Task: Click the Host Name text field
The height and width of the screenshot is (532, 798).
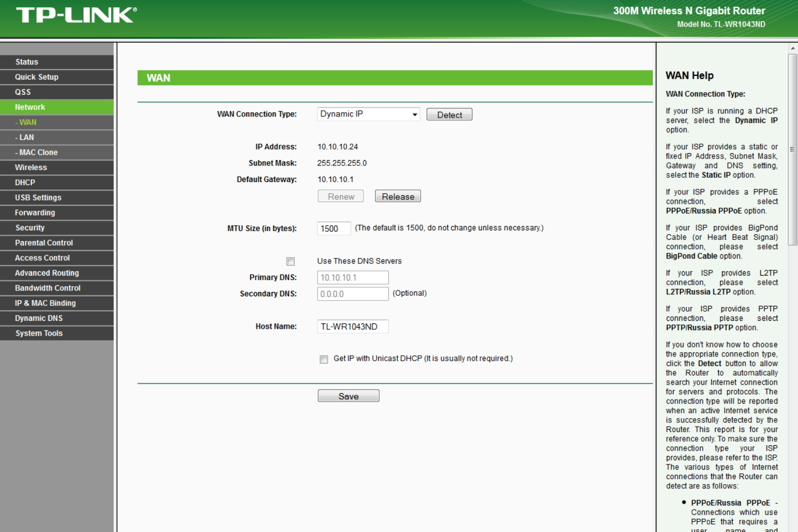Action: point(352,327)
